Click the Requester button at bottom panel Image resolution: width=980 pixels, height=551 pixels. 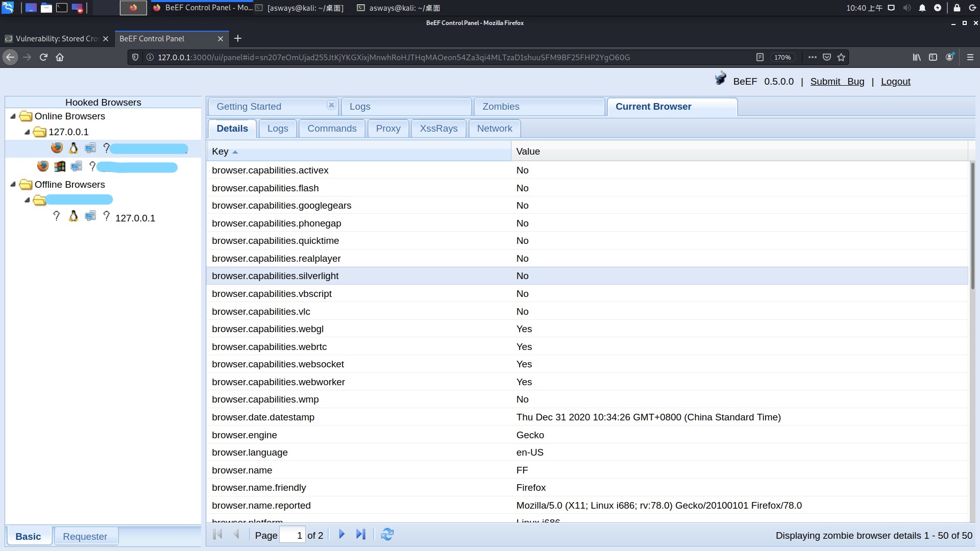coord(85,536)
